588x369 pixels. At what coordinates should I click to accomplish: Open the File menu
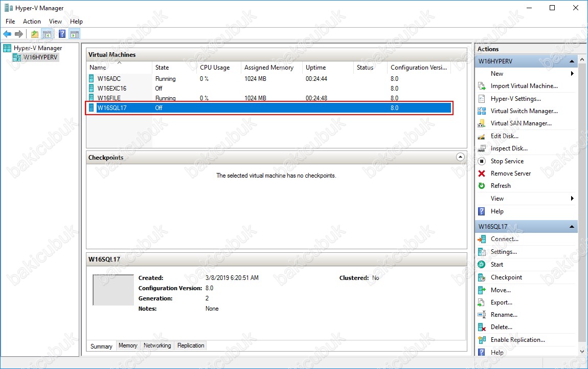coord(10,21)
